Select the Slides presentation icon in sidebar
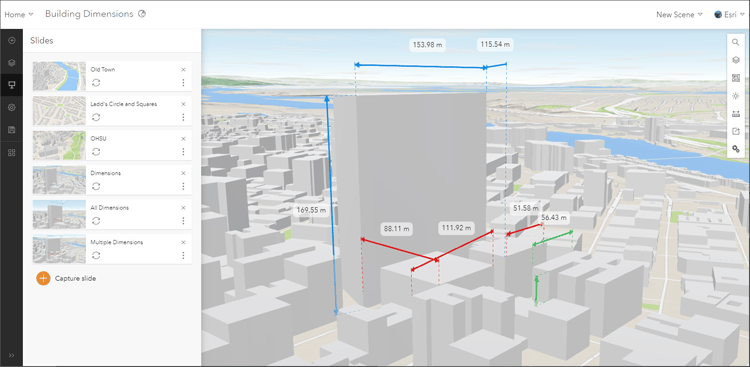Screen dimensions: 750x367 pyautogui.click(x=12, y=85)
